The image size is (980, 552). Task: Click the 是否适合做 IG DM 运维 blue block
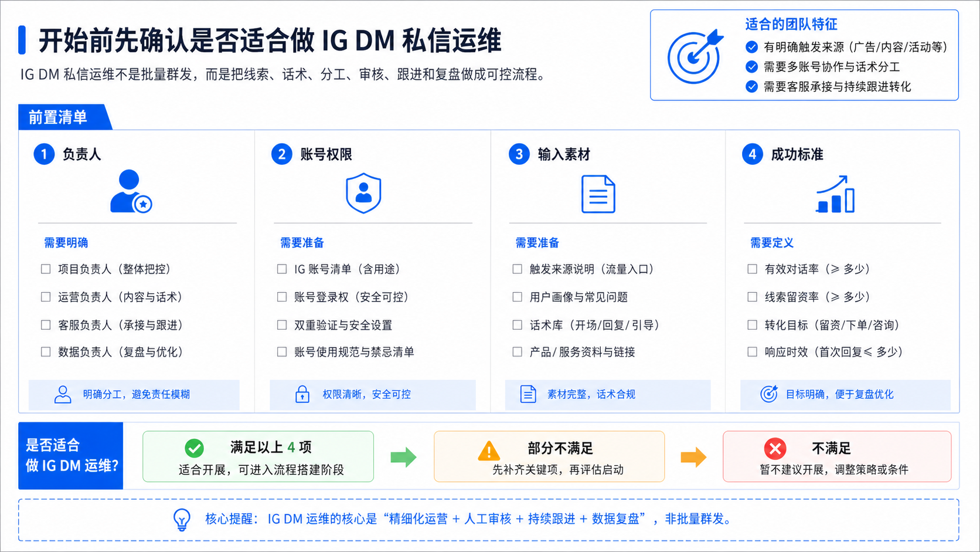[x=71, y=456]
